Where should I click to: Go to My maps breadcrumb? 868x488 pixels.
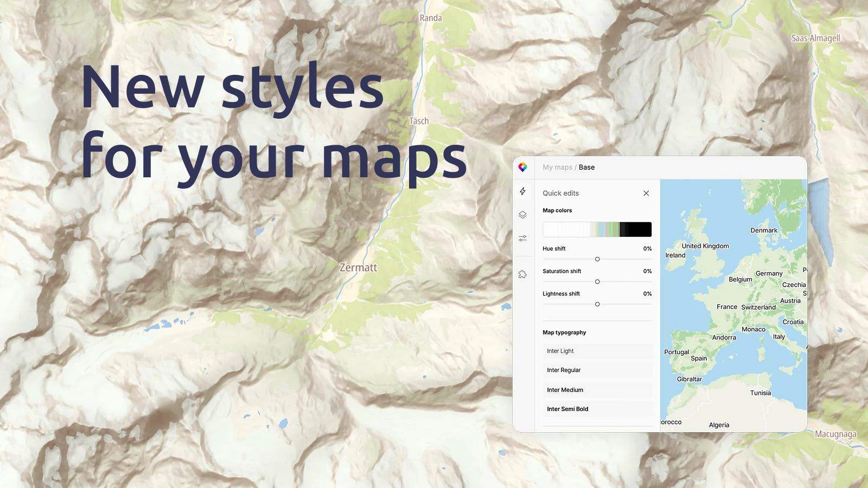click(557, 168)
